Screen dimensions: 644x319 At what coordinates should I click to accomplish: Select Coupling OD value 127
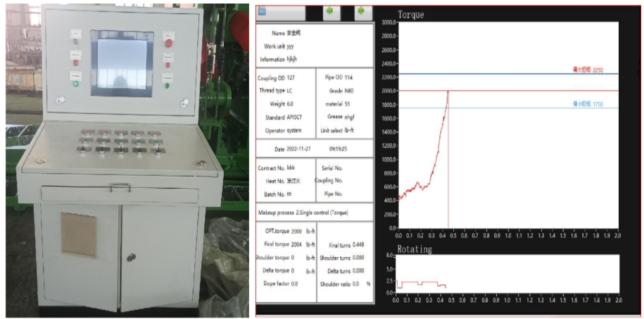(x=291, y=77)
